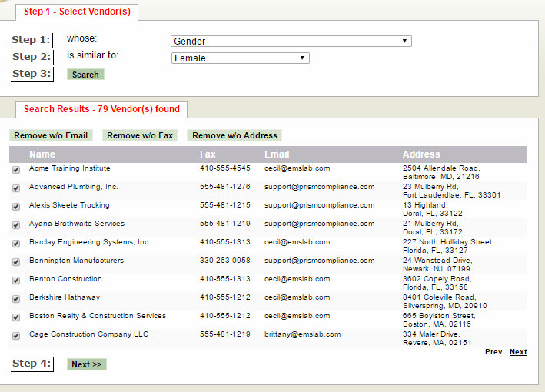Click the Address column header
Image resolution: width=545 pixels, height=392 pixels.
click(421, 154)
